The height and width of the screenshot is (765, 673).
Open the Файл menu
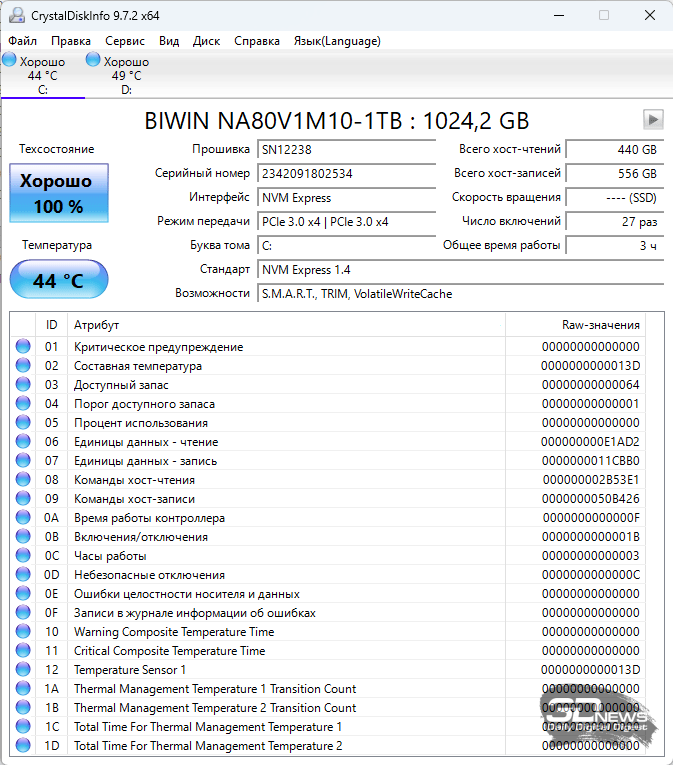22,41
